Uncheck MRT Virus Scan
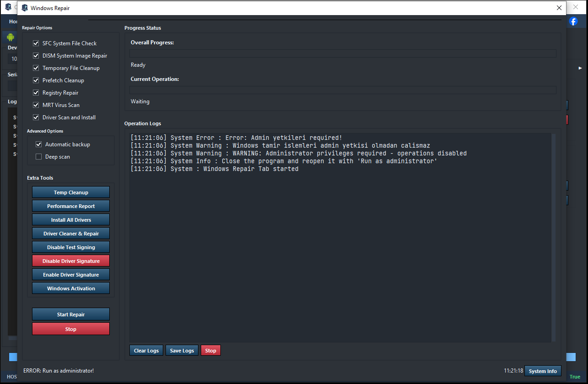The image size is (588, 384). coord(36,105)
